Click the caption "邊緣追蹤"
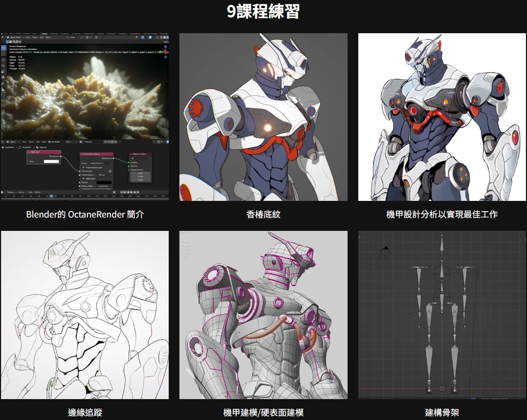The width and height of the screenshot is (527, 420). [85, 412]
